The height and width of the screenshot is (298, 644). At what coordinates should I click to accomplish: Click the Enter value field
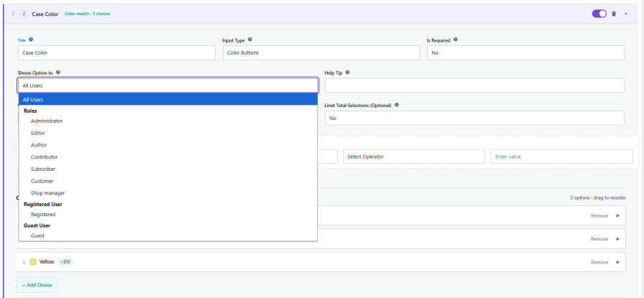click(x=562, y=157)
